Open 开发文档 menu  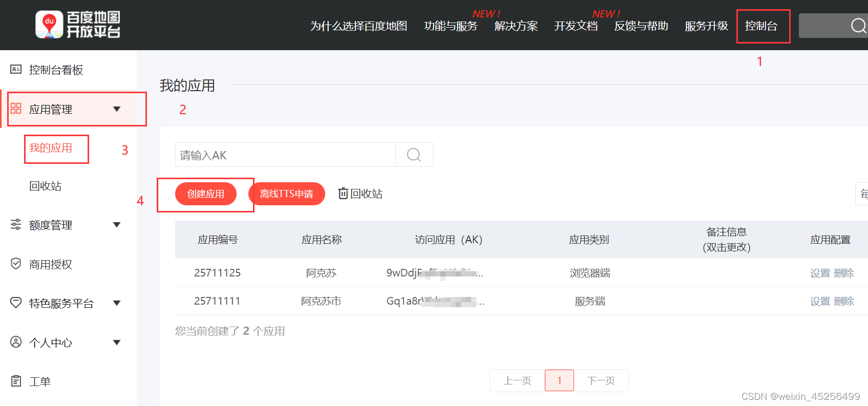tap(576, 26)
